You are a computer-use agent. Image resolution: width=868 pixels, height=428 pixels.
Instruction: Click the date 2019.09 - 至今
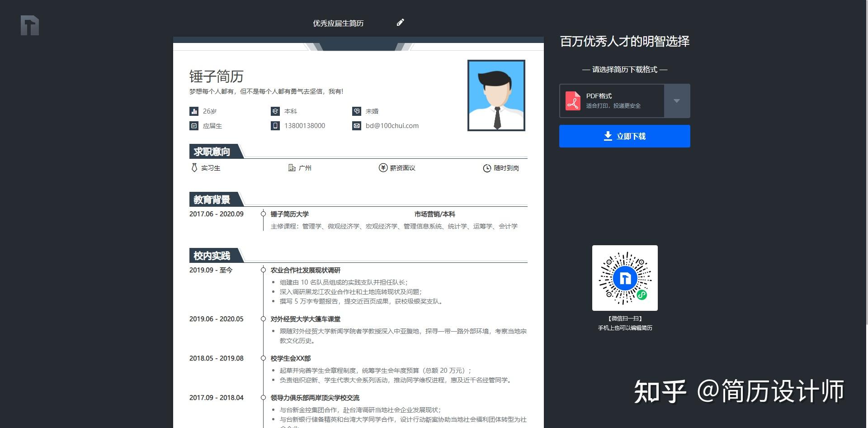pyautogui.click(x=211, y=270)
